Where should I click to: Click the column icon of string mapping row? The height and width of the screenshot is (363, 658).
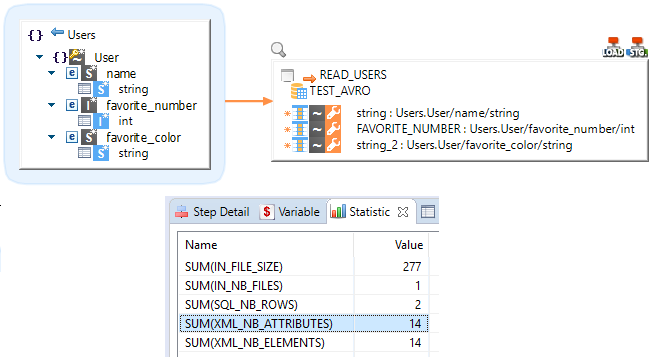(300, 113)
